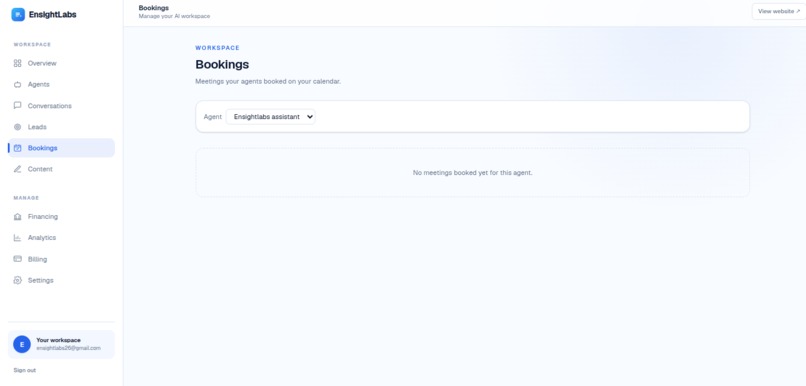Click the Overview grid icon
Image resolution: width=806 pixels, height=386 pixels.
point(17,63)
